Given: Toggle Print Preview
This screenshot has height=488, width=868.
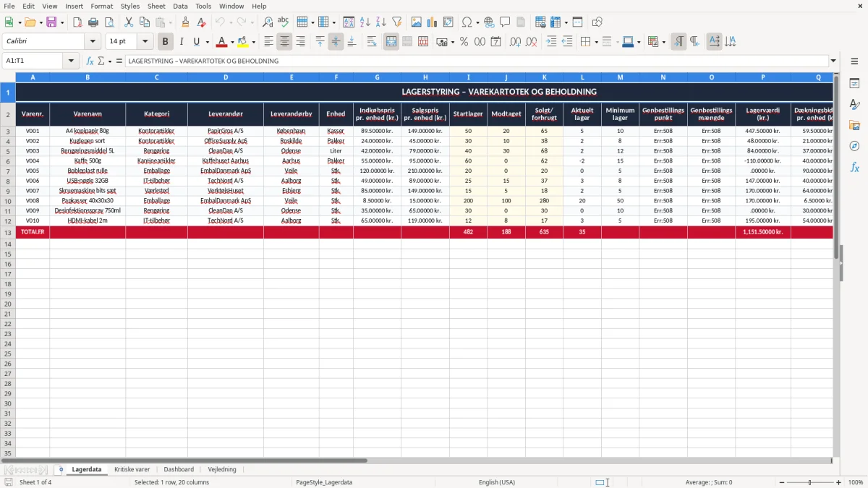Looking at the screenshot, I should [x=109, y=22].
